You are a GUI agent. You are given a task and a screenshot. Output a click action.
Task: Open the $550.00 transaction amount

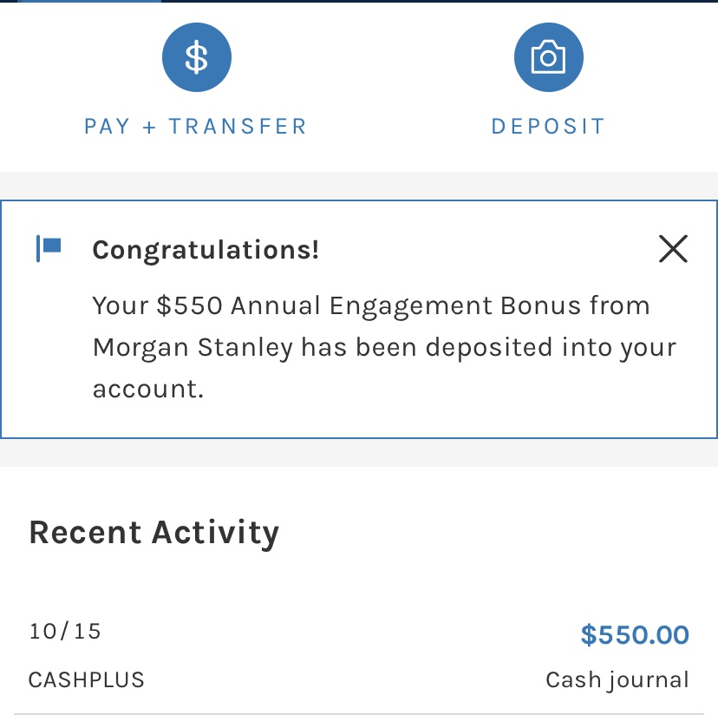635,634
